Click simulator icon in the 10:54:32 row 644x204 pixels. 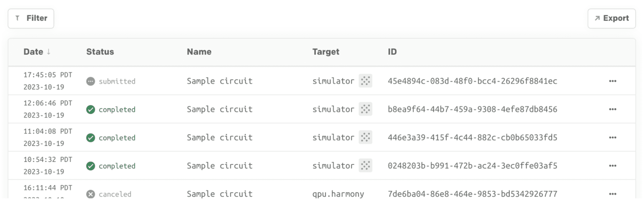[x=365, y=166]
